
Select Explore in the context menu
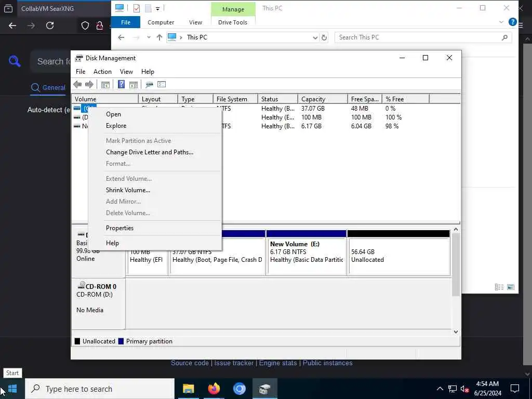116,126
